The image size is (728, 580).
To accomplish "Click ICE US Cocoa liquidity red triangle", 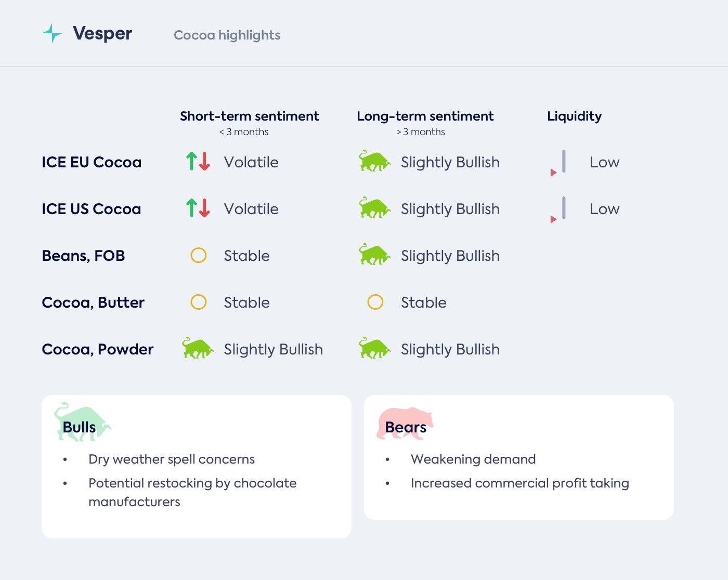I will coord(553,219).
